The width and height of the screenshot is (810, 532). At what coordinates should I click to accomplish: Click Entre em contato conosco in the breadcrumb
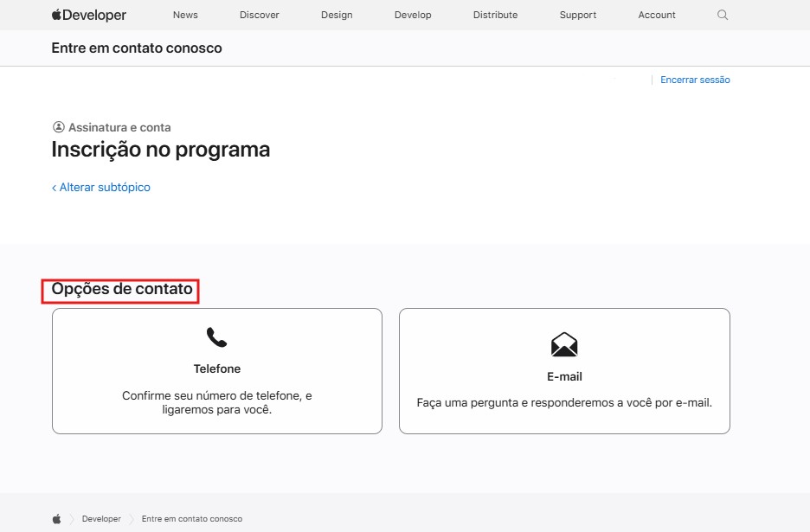tap(191, 518)
